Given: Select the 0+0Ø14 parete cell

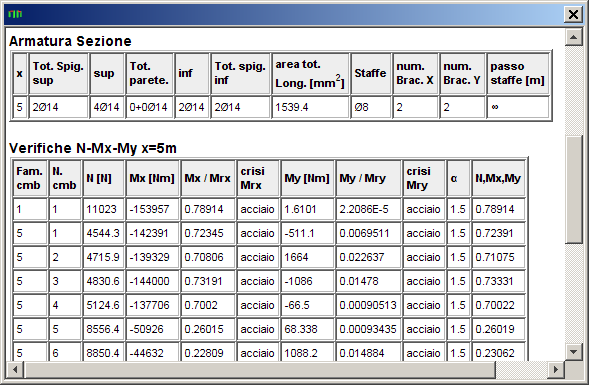Looking at the screenshot, I should pyautogui.click(x=149, y=107).
